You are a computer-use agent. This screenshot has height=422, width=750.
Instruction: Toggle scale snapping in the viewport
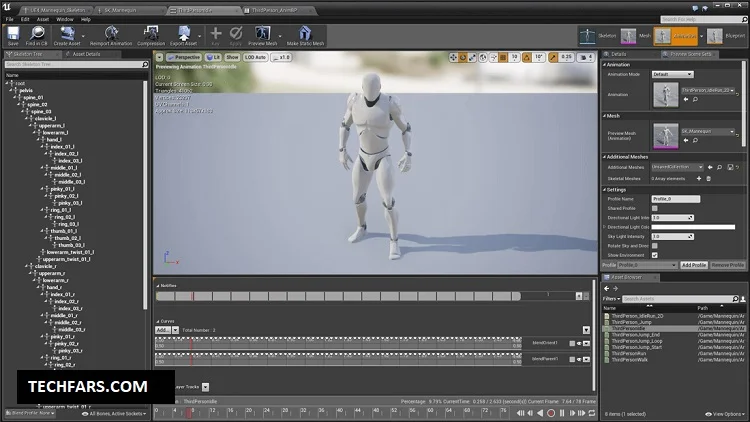tap(553, 57)
